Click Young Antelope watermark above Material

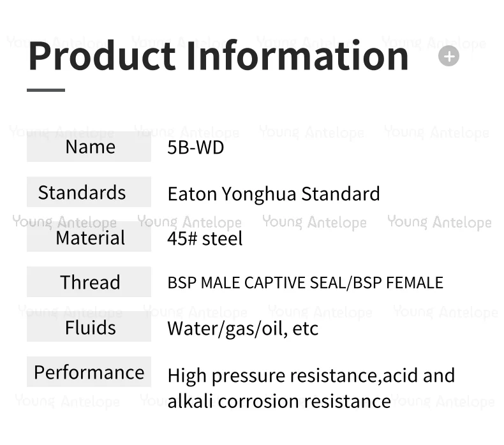click(x=64, y=222)
